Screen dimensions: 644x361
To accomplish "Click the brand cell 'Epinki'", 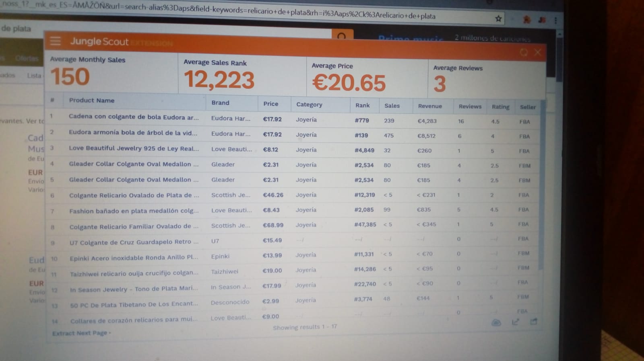I will [221, 256].
